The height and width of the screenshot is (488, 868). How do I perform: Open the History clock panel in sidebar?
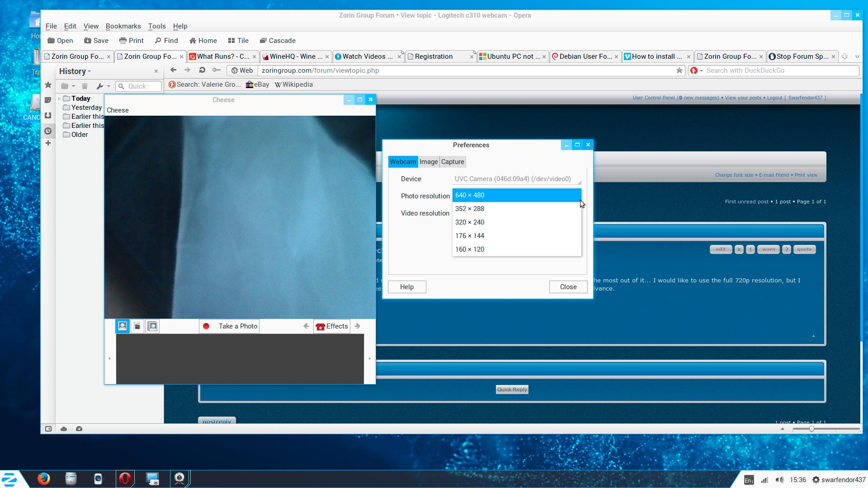pyautogui.click(x=48, y=131)
